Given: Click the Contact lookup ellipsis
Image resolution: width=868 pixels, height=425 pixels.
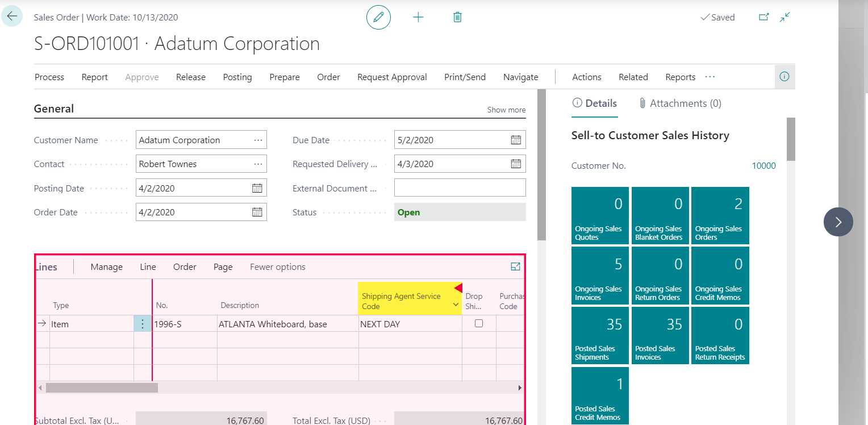Looking at the screenshot, I should click(x=258, y=164).
